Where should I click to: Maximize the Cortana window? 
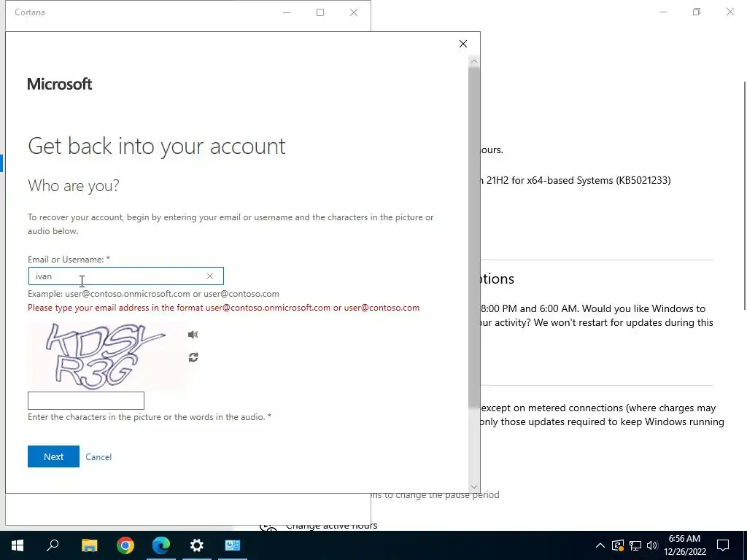click(x=320, y=12)
